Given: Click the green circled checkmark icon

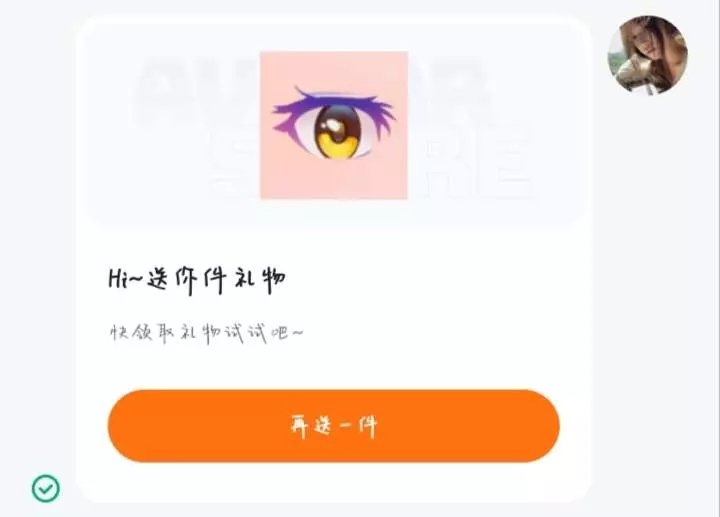Looking at the screenshot, I should click(45, 488).
